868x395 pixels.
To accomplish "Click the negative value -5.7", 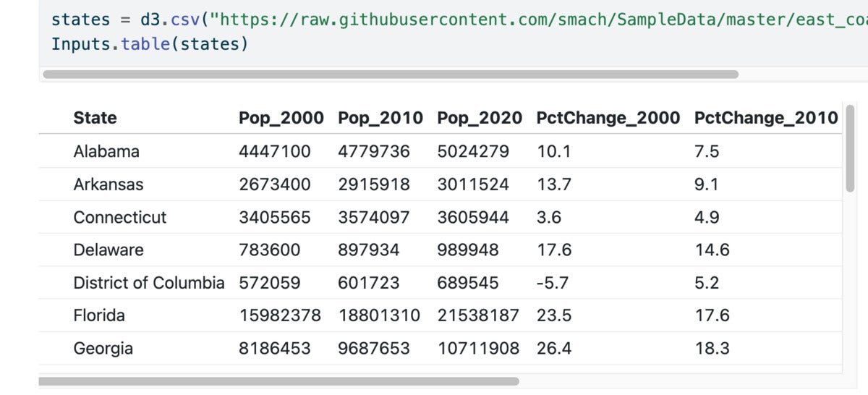I will 553,282.
